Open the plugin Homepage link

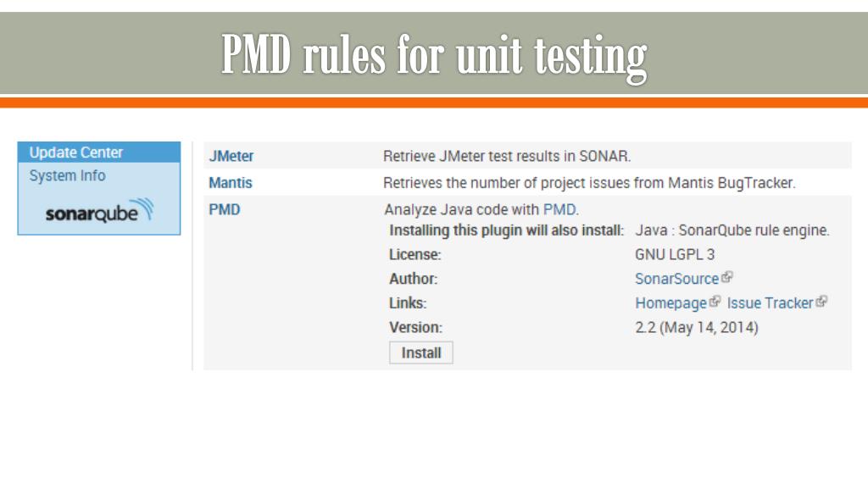[x=671, y=303]
